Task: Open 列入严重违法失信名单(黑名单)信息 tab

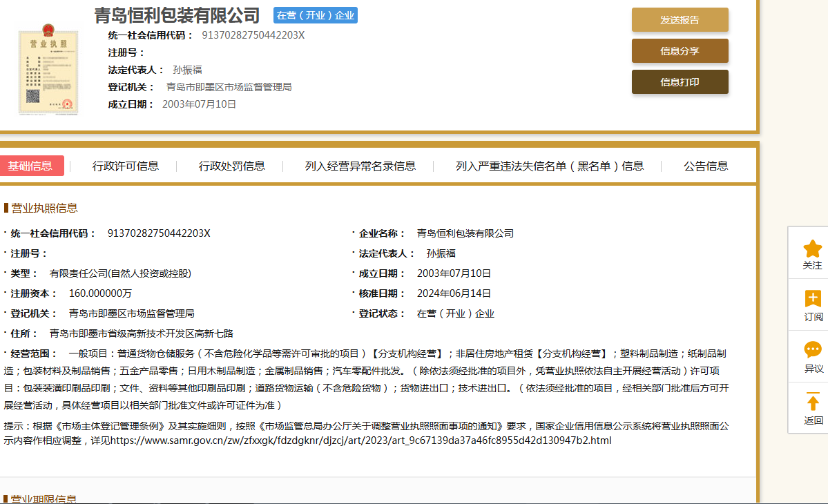Action: click(550, 166)
